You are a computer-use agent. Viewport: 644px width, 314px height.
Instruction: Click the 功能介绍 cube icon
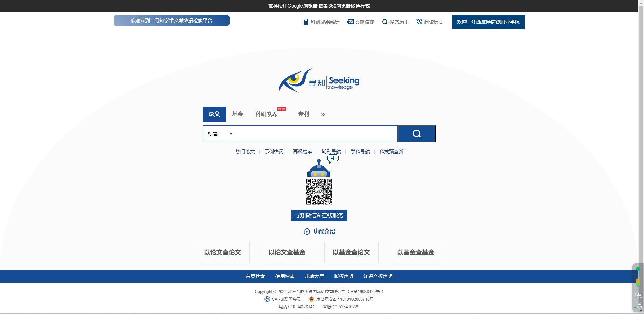pyautogui.click(x=307, y=232)
